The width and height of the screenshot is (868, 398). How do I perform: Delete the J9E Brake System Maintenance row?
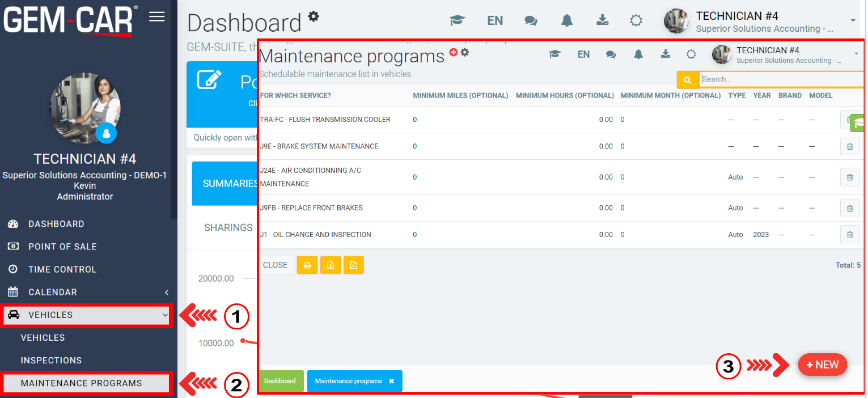coord(849,146)
